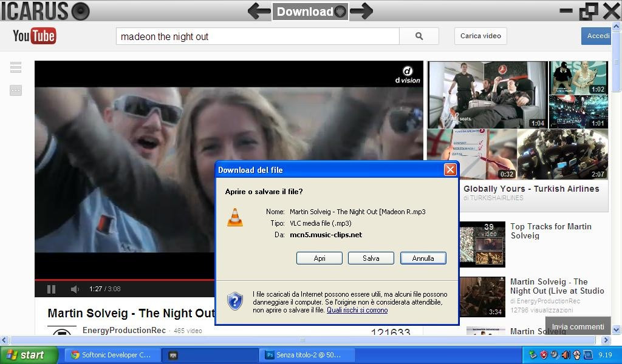Click Apri in the download dialog
Screen dimensions: 622x364
click(x=320, y=258)
